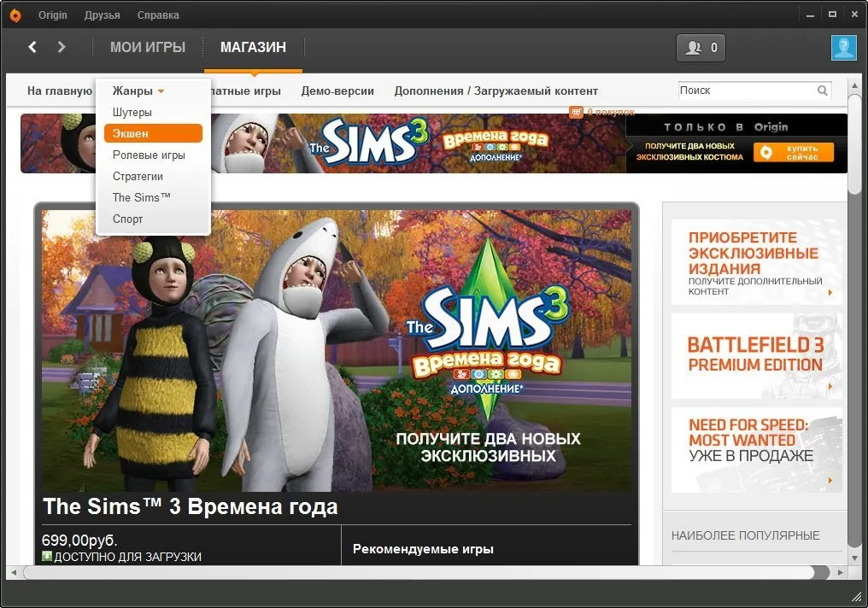Choose Шутеры in the genres menu
Screen dimensions: 868x608
132,113
